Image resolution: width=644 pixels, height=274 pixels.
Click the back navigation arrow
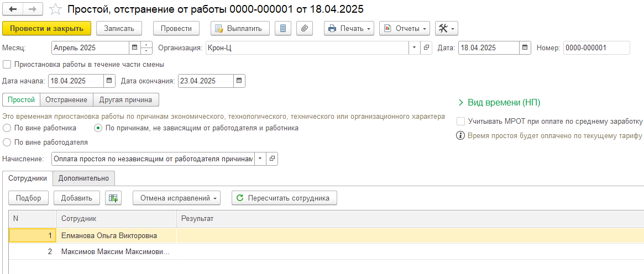12,9
